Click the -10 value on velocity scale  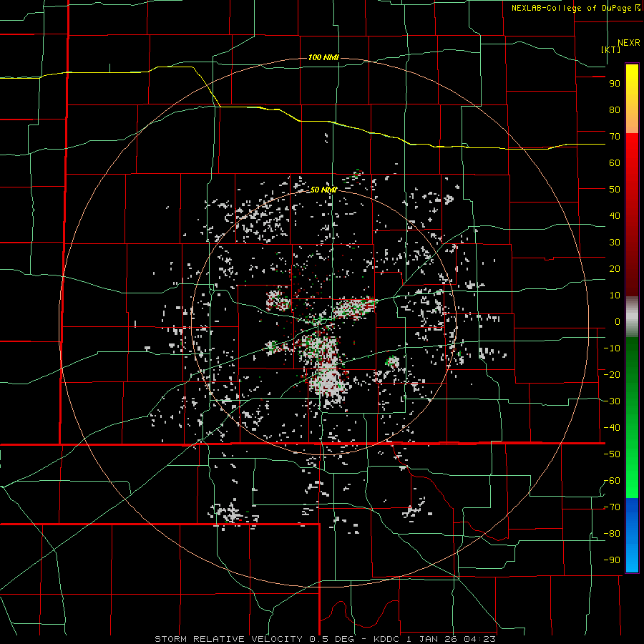click(612, 348)
